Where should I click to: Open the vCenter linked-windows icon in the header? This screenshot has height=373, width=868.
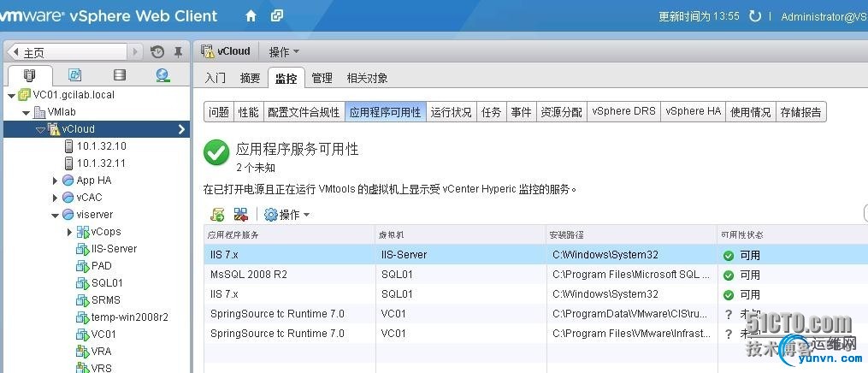[277, 16]
